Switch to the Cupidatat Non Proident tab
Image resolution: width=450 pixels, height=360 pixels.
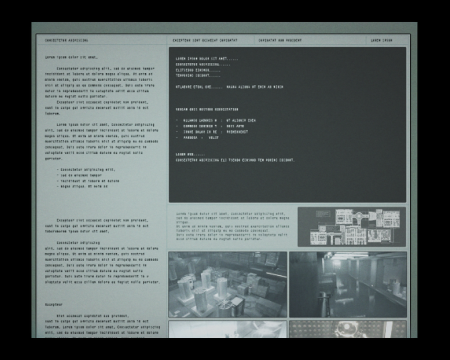[280, 40]
